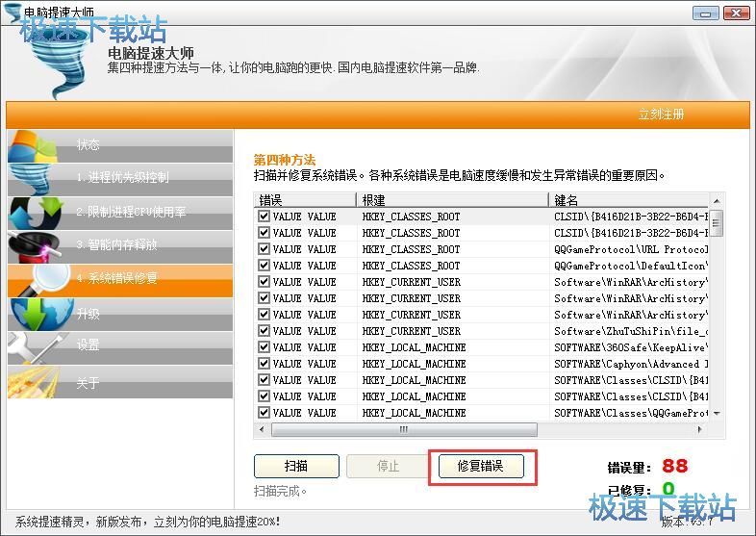Click the 立刻注册 link

[661, 115]
